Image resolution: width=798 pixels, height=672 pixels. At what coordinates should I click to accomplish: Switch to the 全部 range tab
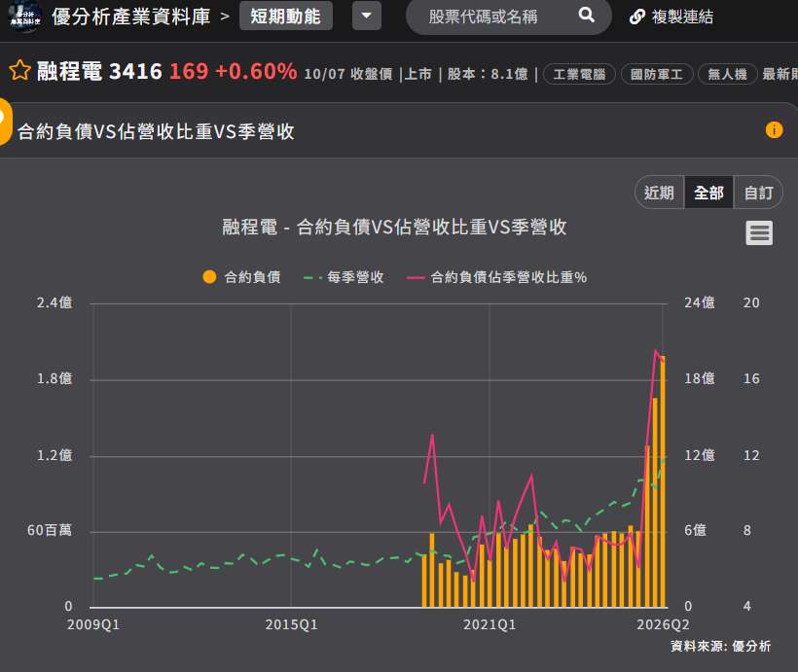click(708, 193)
